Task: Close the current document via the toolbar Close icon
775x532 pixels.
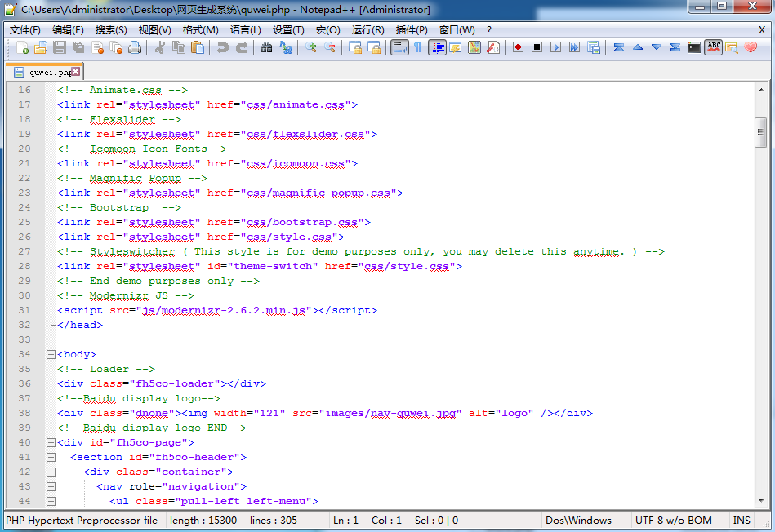Action: [x=97, y=47]
